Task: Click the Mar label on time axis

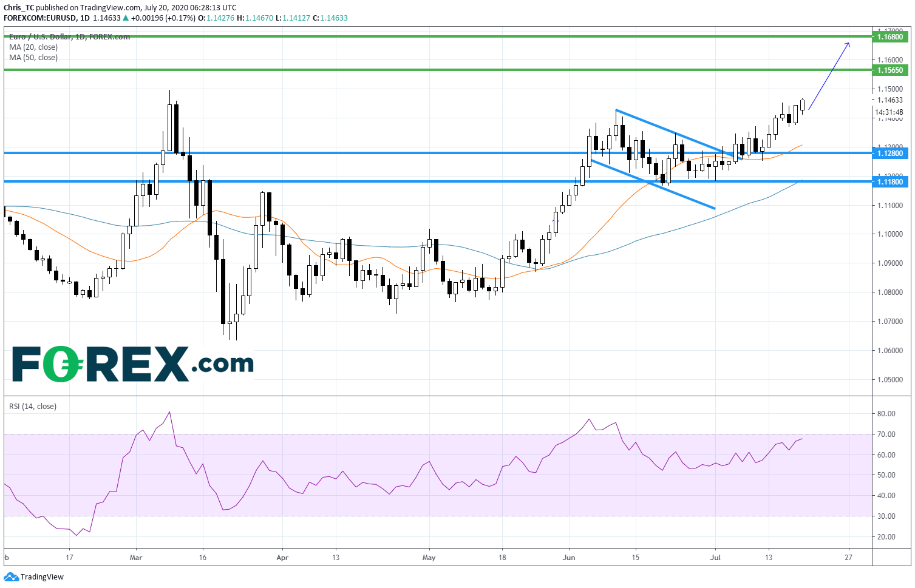Action: (136, 557)
